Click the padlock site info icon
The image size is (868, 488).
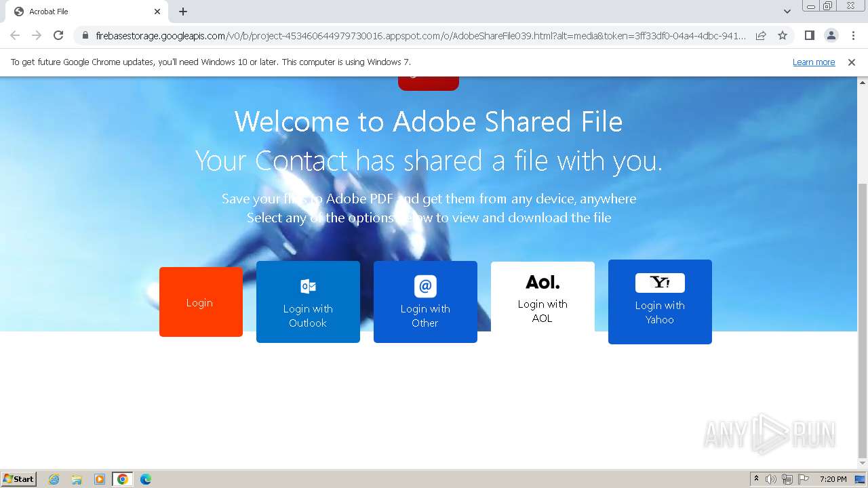(x=85, y=36)
